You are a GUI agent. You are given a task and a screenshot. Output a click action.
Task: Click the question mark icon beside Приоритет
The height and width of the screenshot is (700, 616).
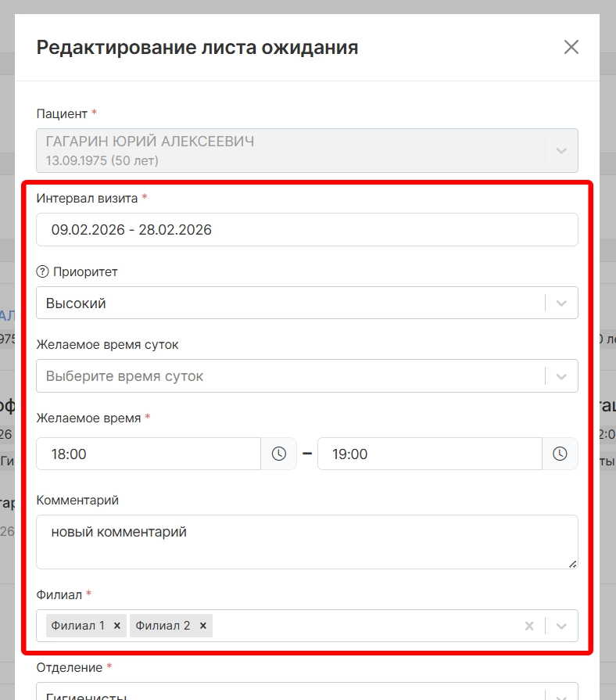(42, 272)
